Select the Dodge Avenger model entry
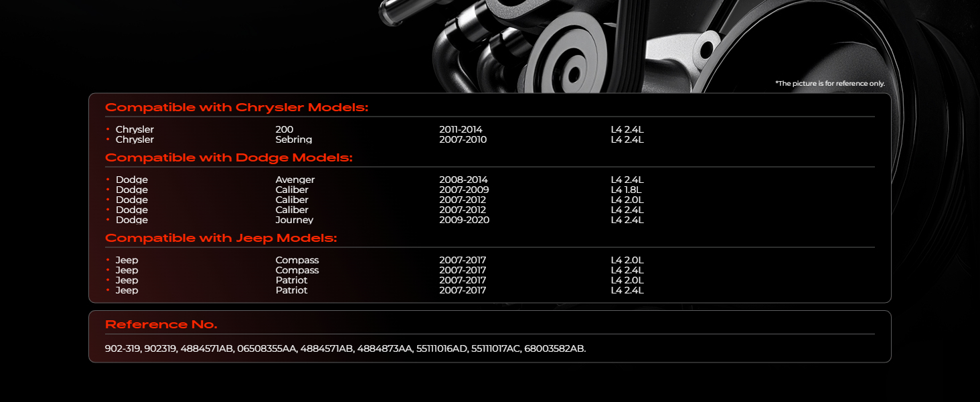The width and height of the screenshot is (980, 402). pyautogui.click(x=295, y=180)
